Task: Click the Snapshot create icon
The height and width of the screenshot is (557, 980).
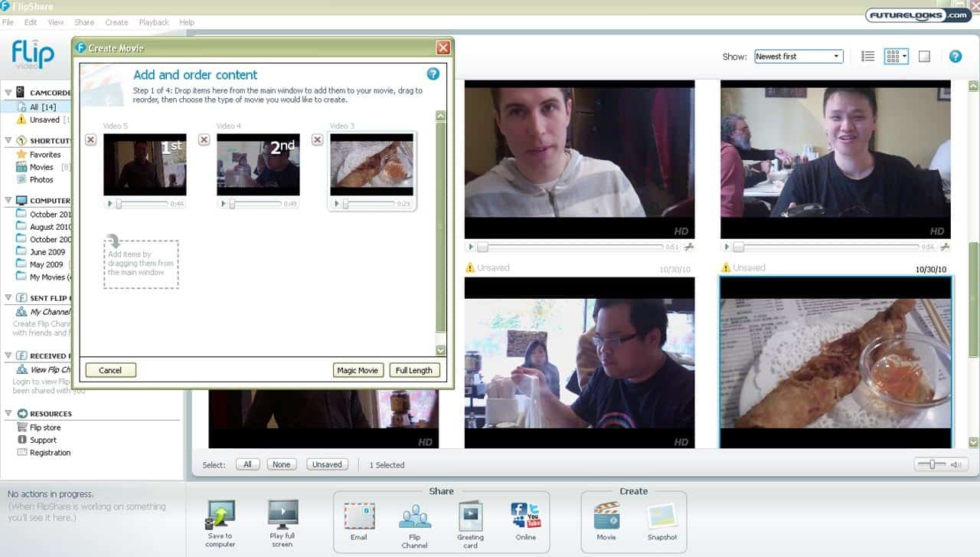Action: (x=661, y=516)
